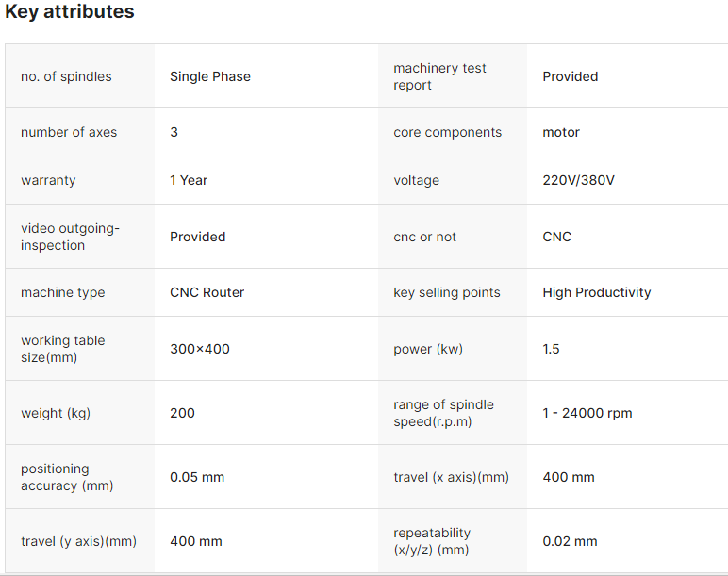
Task: Select the '1 - 24000 rpm' value
Action: [x=587, y=413]
